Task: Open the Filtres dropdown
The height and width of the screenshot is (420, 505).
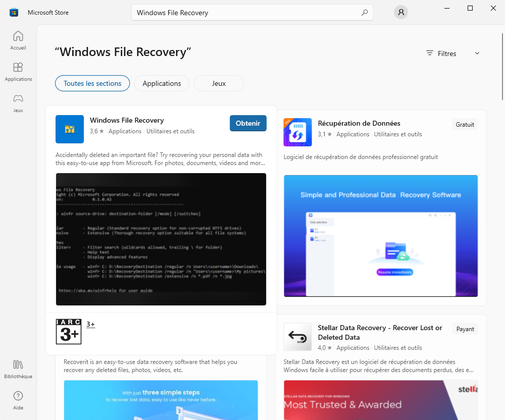Action: 452,53
